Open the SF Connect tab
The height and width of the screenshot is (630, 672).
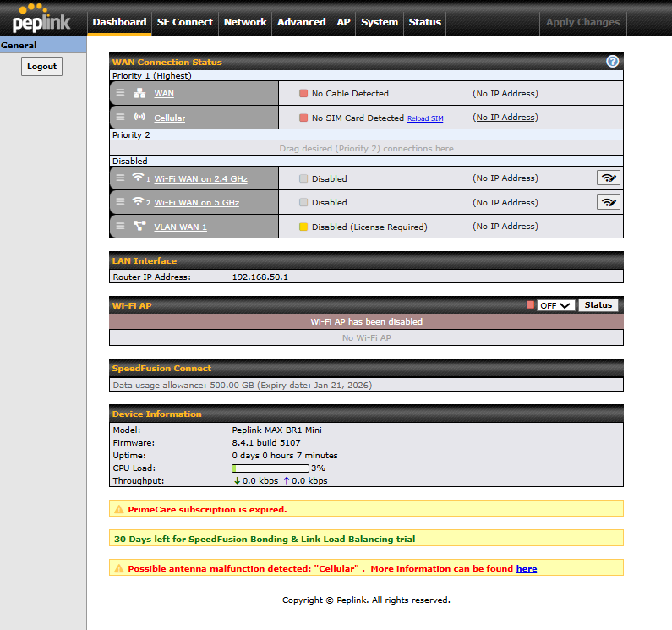point(185,22)
